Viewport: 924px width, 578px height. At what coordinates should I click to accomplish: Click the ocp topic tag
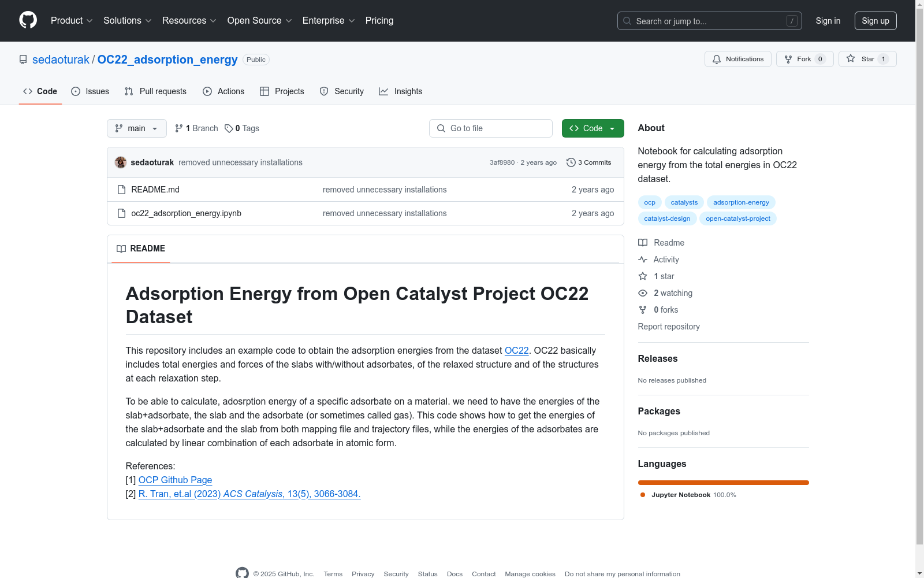pos(650,202)
